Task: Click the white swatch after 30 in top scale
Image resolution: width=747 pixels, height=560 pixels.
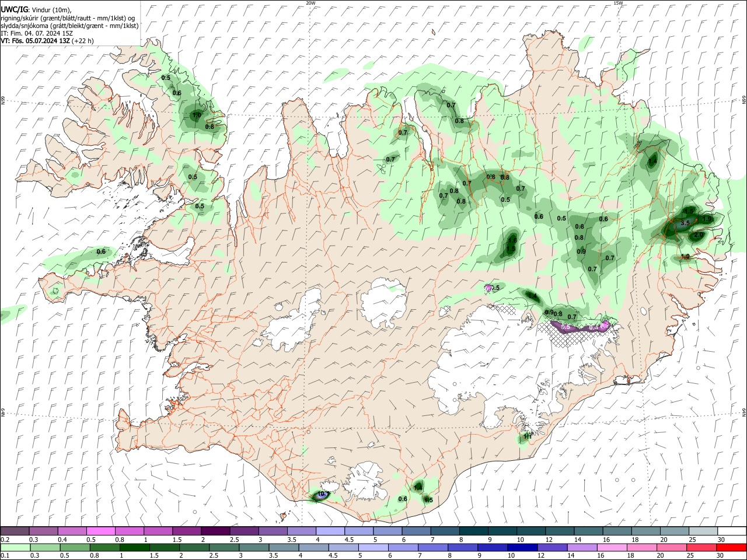Action: click(x=732, y=531)
